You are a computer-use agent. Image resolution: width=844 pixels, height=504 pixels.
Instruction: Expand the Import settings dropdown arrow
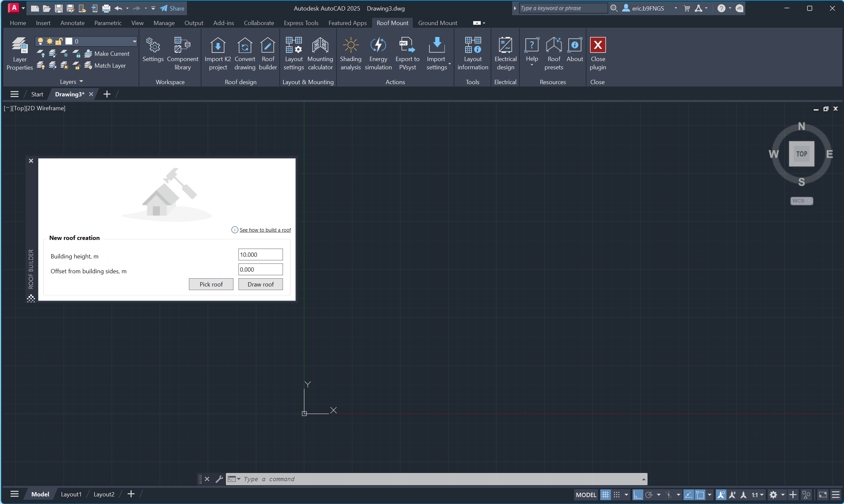(x=449, y=63)
